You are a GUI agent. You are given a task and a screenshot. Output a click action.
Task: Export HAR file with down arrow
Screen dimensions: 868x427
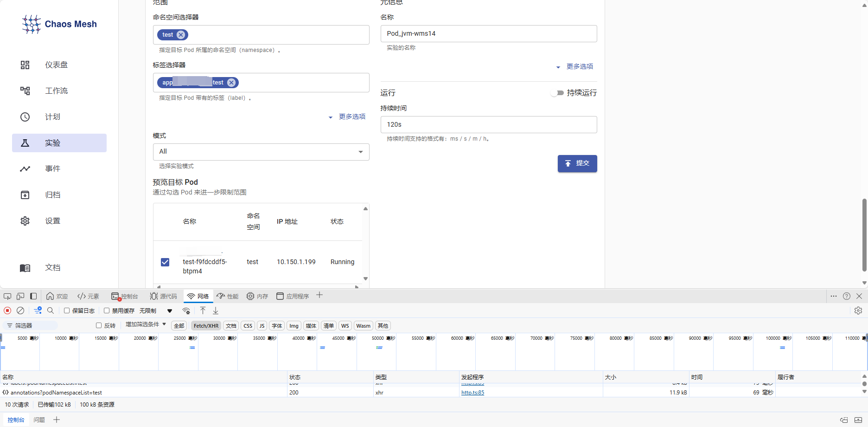pyautogui.click(x=216, y=311)
